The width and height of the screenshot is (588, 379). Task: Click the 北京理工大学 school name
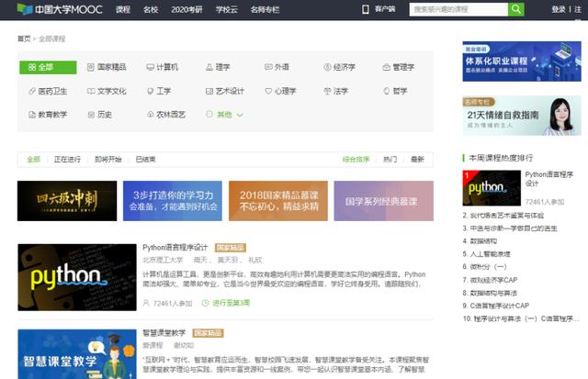click(163, 260)
